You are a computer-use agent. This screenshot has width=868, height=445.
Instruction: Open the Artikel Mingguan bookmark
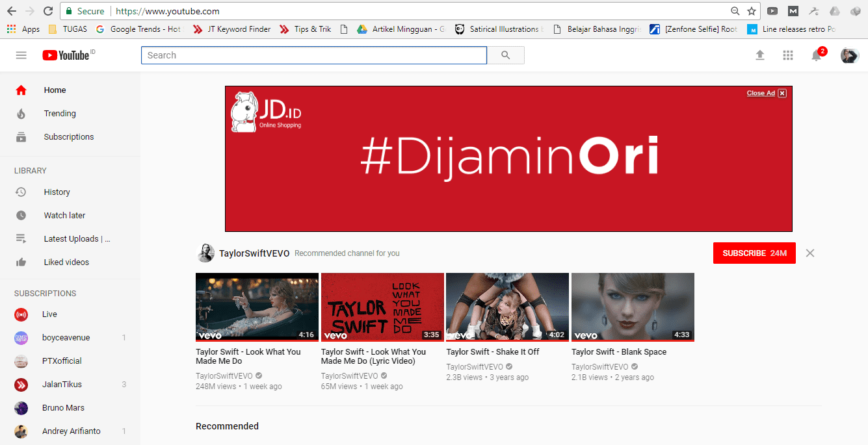(x=401, y=29)
